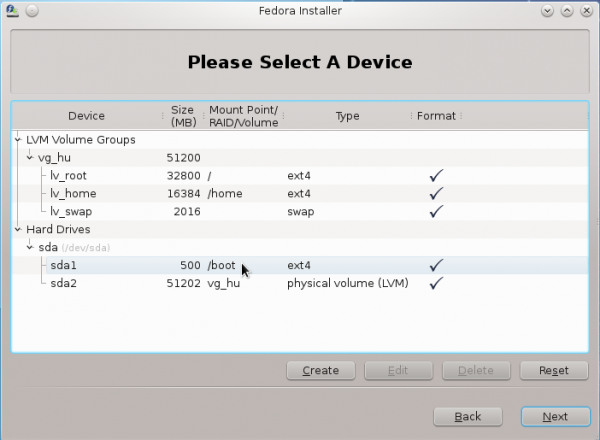Viewport: 600px width, 440px height.
Task: Sort by the Size (MB) column header
Action: coord(182,116)
